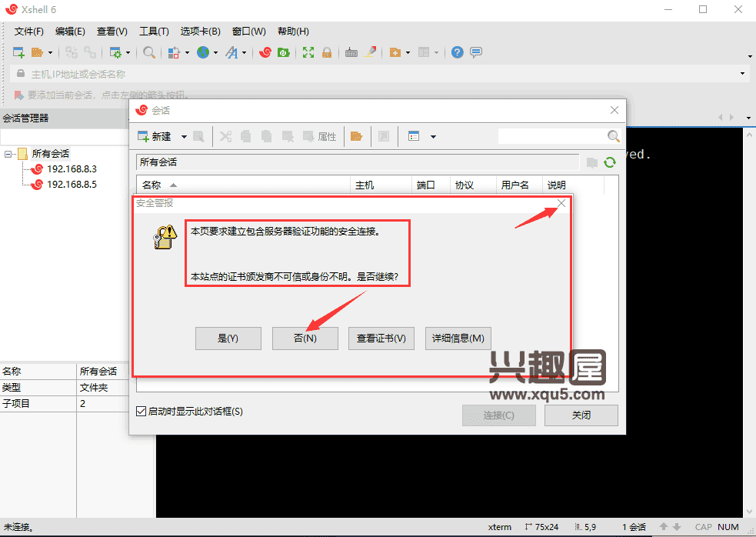The width and height of the screenshot is (756, 537).
Task: Open the 查看(V) menu
Action: click(112, 32)
